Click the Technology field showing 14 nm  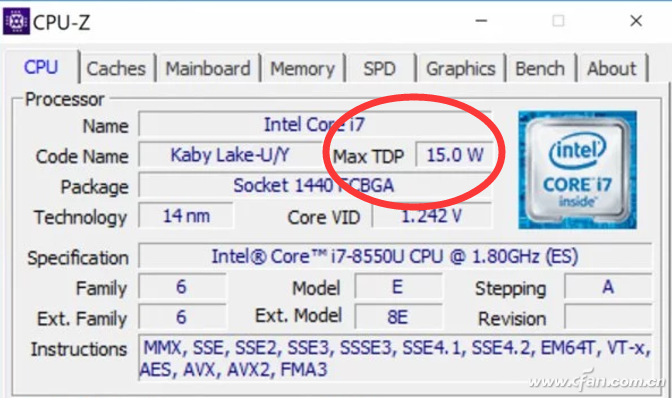[186, 216]
